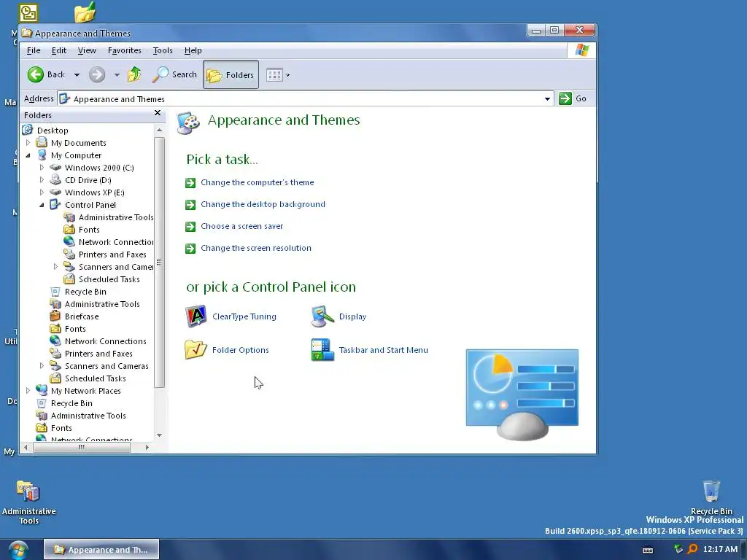Expand the My Documents tree node
Viewport: 747px width, 560px height.
coord(28,143)
